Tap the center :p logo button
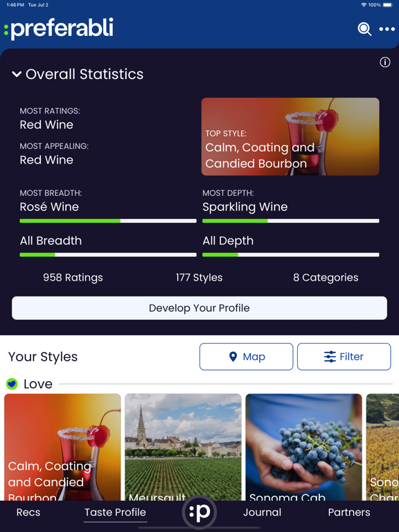Screen dimensions: 399x532 (x=199, y=512)
